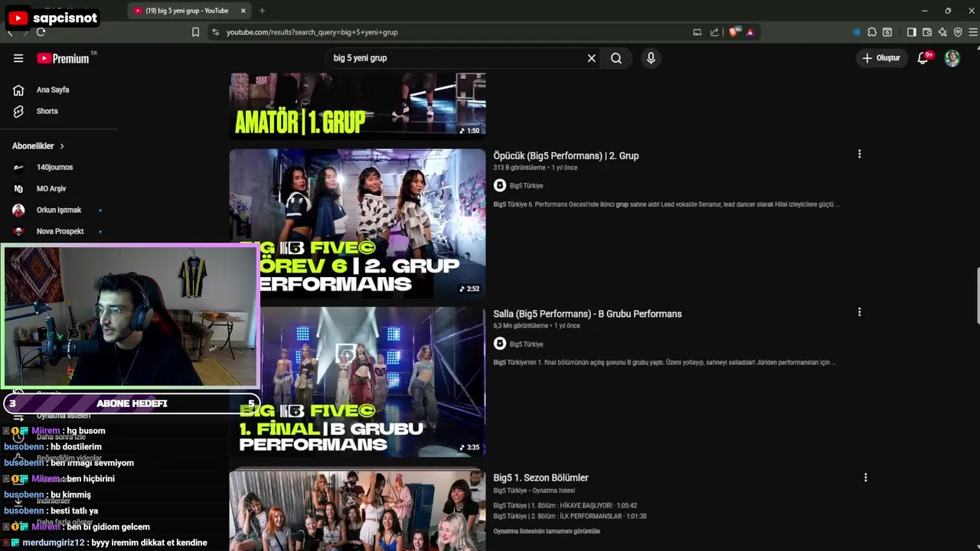Open the Big5 Türkiye channel under Salla
Image resolution: width=980 pixels, height=551 pixels.
(x=526, y=344)
